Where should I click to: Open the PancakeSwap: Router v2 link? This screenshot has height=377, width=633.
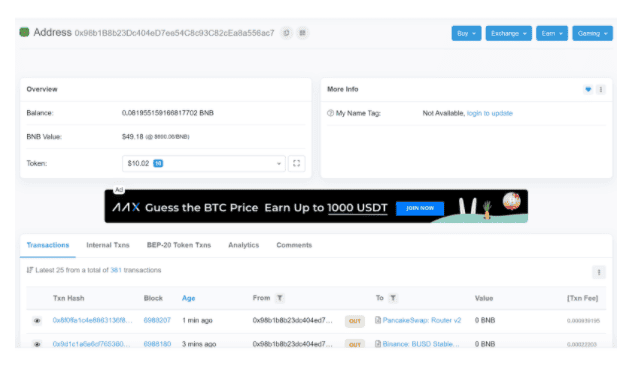422,320
